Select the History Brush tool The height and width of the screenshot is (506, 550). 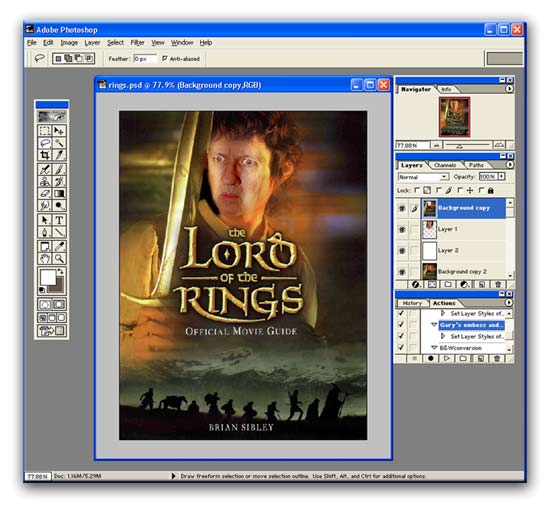point(59,181)
